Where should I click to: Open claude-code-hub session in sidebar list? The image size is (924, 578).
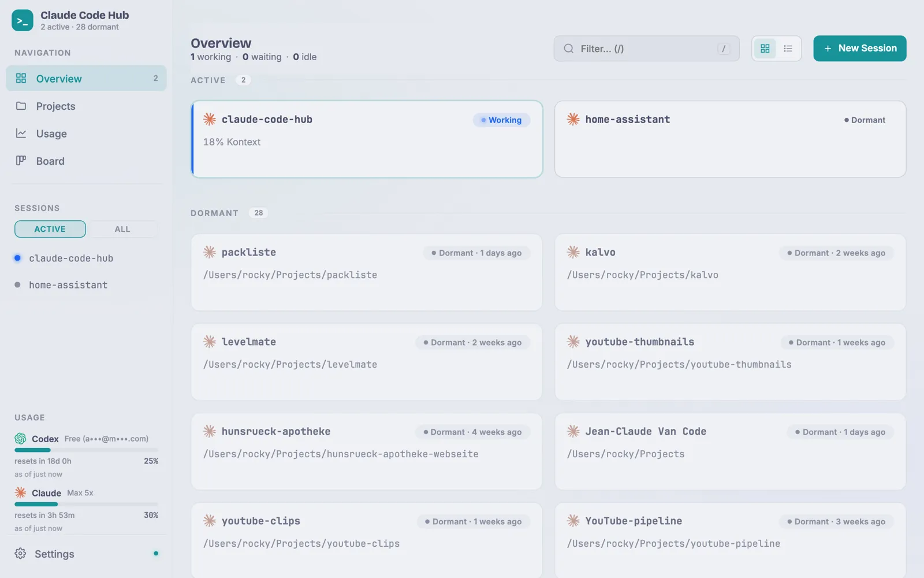point(86,258)
